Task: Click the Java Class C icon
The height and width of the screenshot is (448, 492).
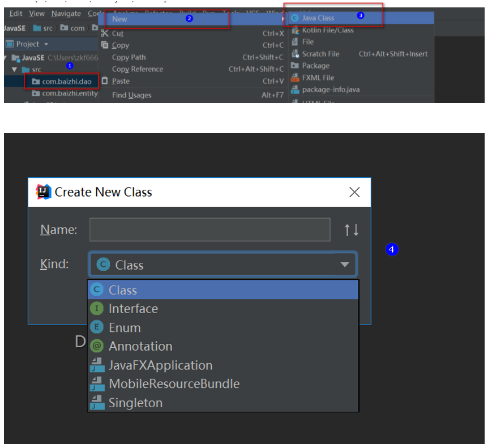Action: coord(294,18)
